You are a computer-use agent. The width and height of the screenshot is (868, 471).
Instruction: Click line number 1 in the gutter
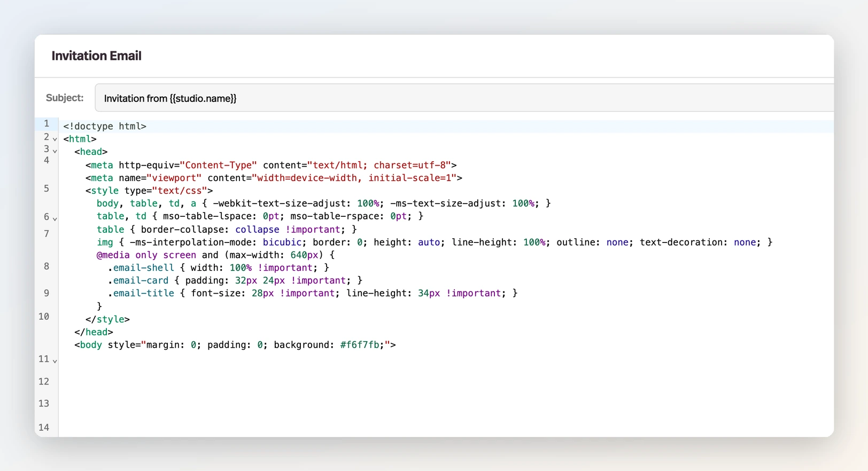[46, 124]
